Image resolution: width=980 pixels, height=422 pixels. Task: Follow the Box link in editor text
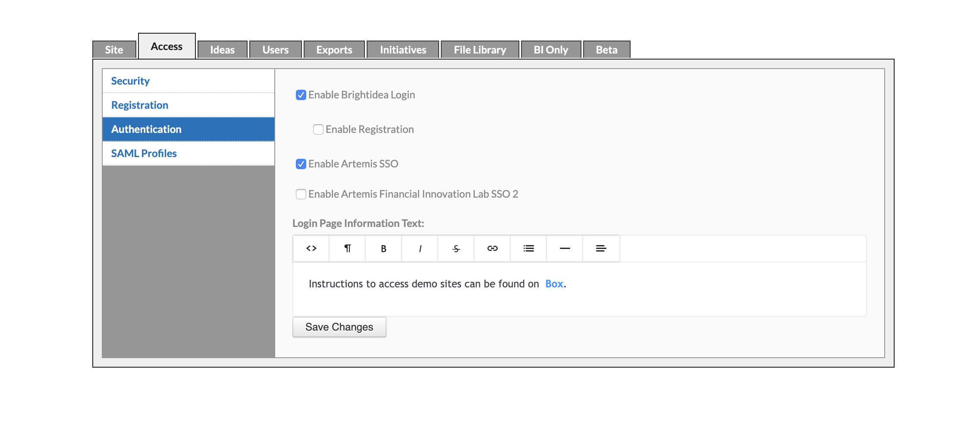point(554,283)
